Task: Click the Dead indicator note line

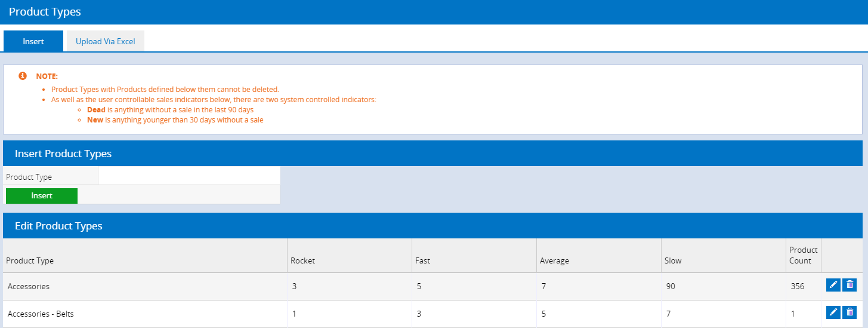Action: point(171,110)
